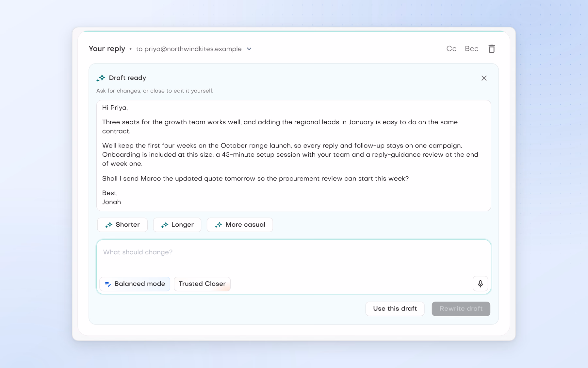Delete the reply with the trash icon
The width and height of the screenshot is (588, 368).
point(491,49)
